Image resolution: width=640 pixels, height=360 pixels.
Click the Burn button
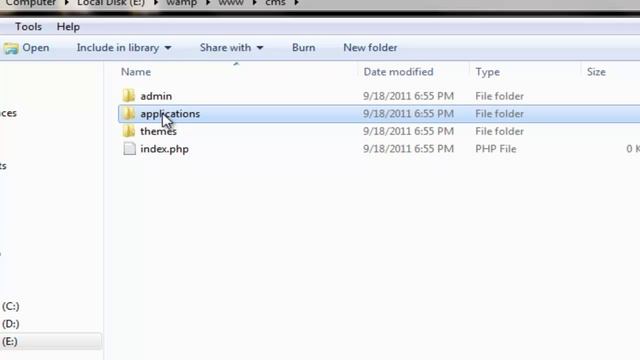pyautogui.click(x=303, y=48)
